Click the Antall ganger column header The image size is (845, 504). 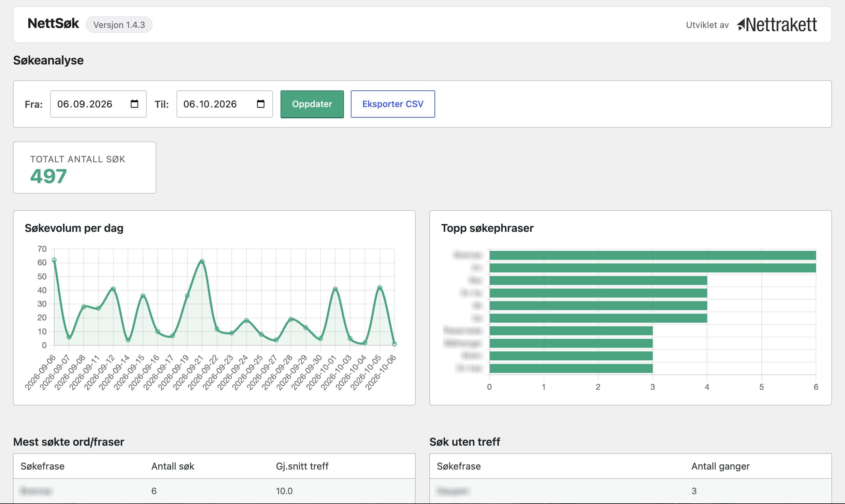[x=720, y=466]
